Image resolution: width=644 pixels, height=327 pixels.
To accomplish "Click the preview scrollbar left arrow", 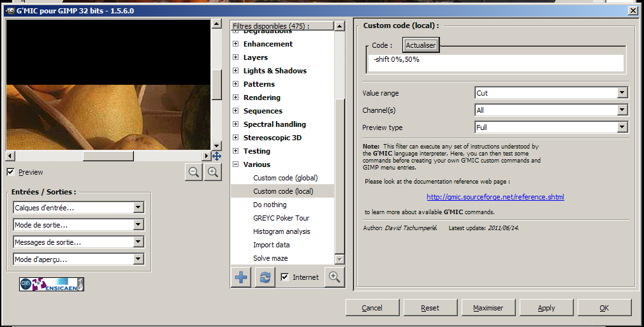I will (11, 156).
